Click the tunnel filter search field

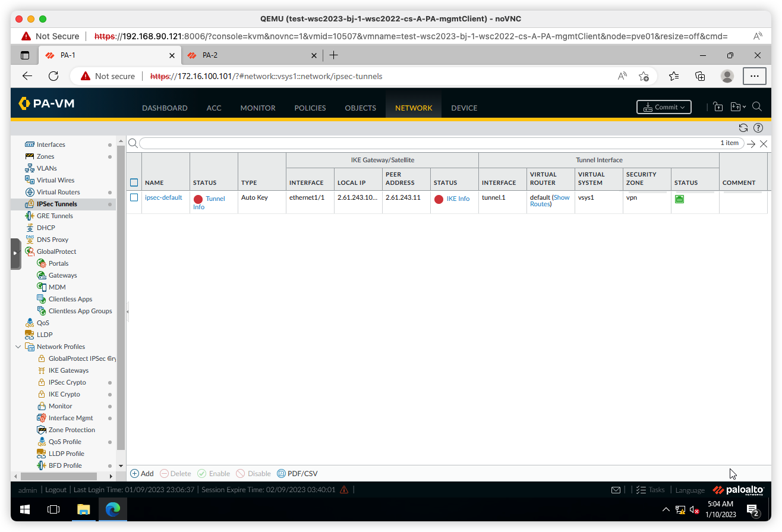(440, 143)
